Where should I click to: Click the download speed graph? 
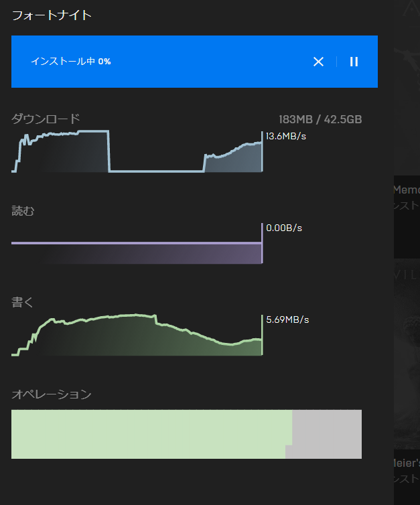pos(137,151)
